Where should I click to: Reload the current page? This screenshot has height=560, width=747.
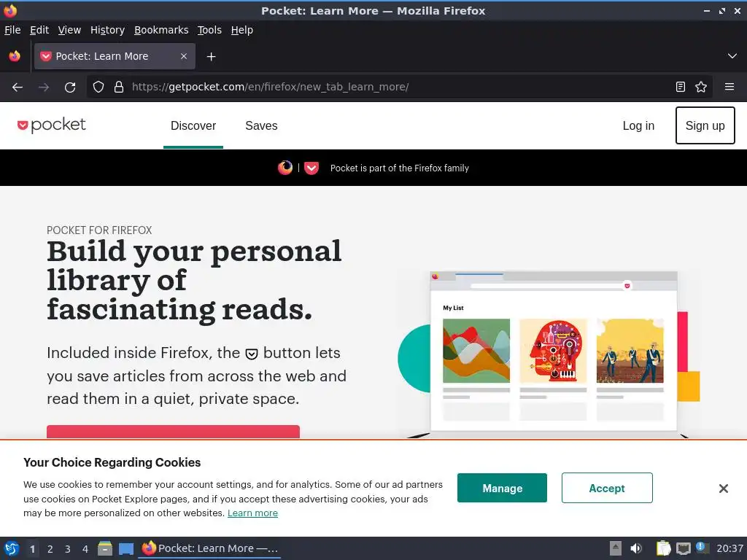(70, 87)
